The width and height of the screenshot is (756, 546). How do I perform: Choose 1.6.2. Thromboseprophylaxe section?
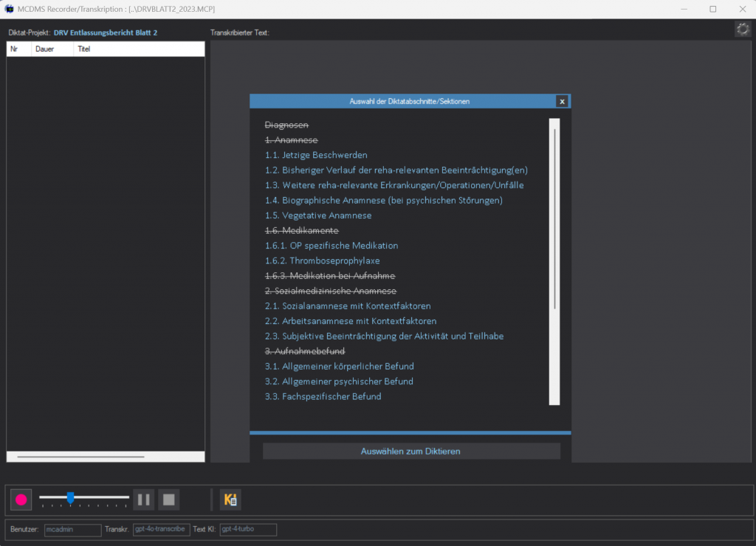(x=323, y=260)
